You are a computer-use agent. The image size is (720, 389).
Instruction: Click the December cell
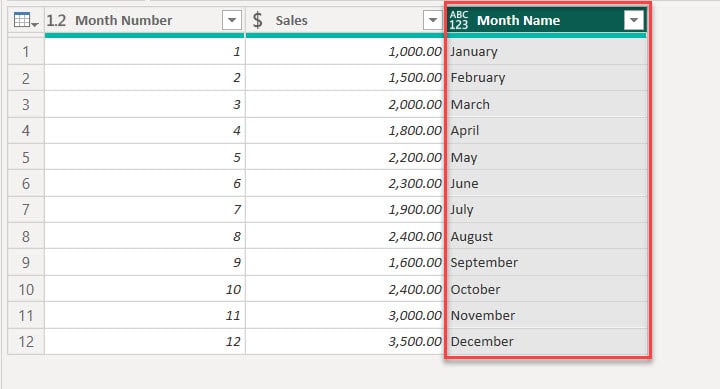coord(546,342)
